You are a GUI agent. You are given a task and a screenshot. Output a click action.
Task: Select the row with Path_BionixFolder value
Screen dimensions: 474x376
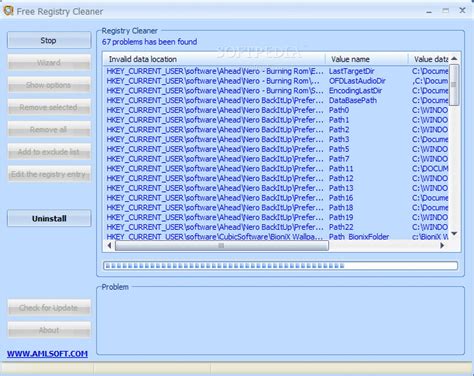277,236
